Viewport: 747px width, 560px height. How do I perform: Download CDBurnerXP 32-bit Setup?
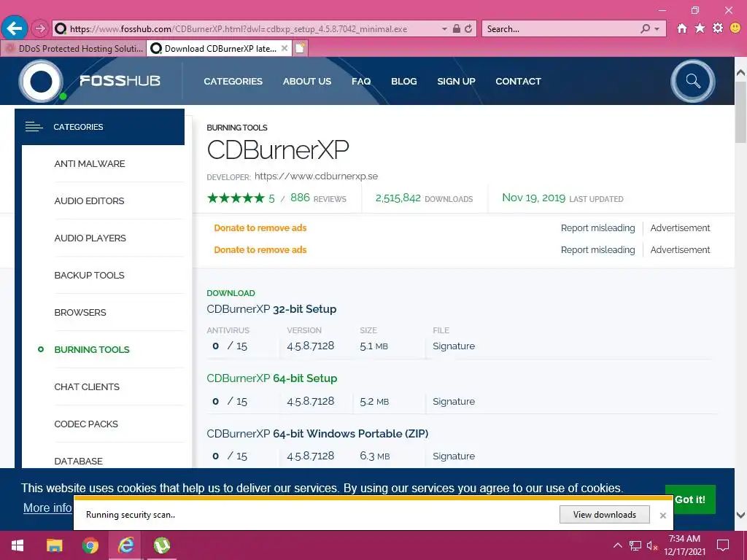(271, 309)
